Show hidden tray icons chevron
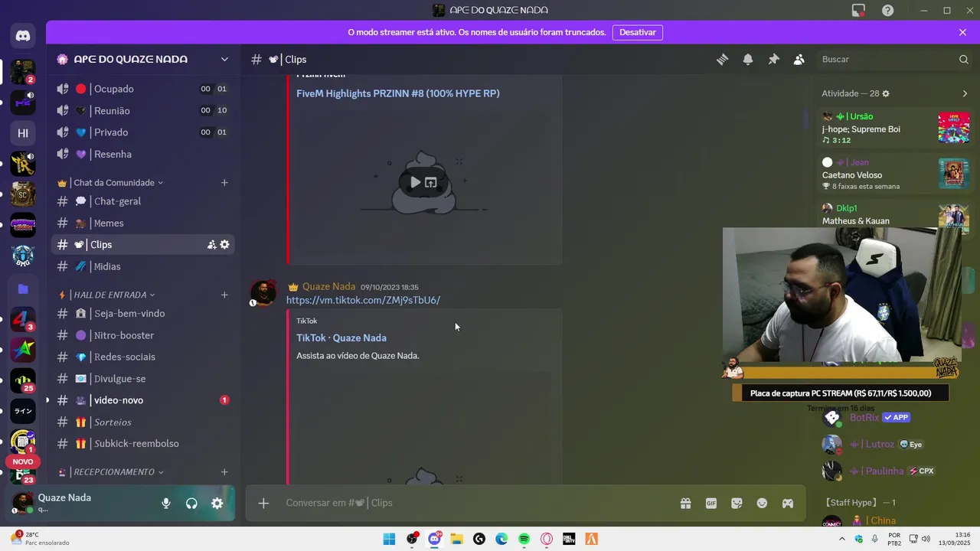 [x=842, y=539]
